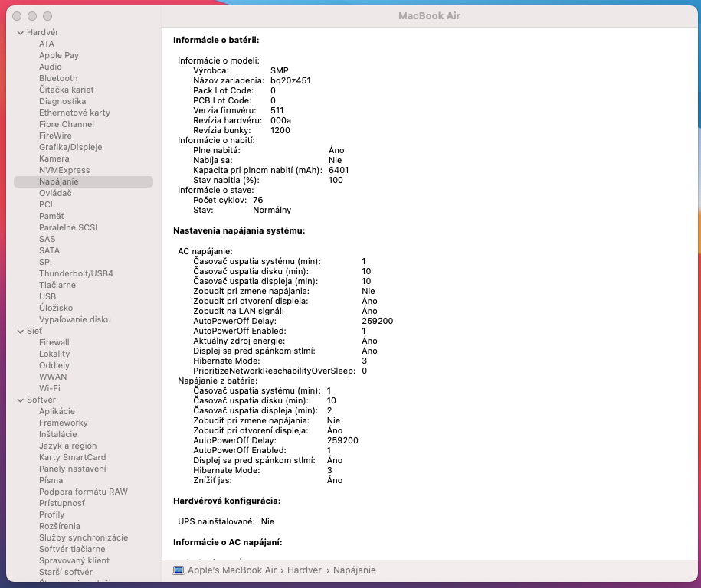Select Rozšírenia under Softvér
This screenshot has width=701, height=588.
(x=59, y=526)
